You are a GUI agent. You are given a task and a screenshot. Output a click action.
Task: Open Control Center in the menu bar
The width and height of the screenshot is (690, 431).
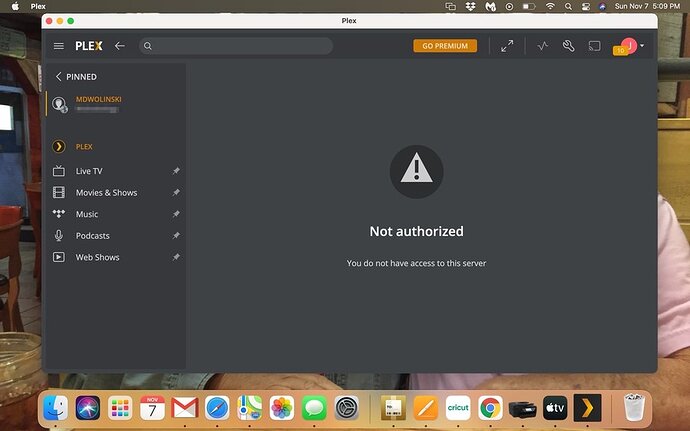coord(585,6)
